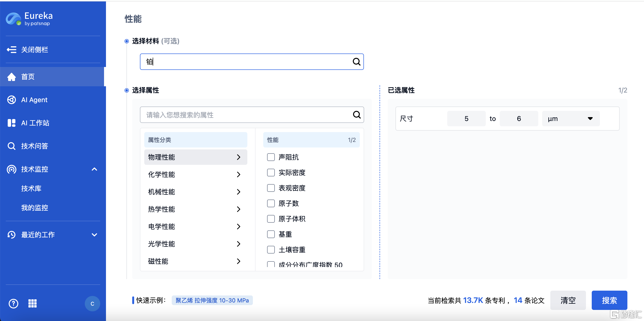Open 我的监控 submenu item
The height and width of the screenshot is (321, 644).
[34, 208]
